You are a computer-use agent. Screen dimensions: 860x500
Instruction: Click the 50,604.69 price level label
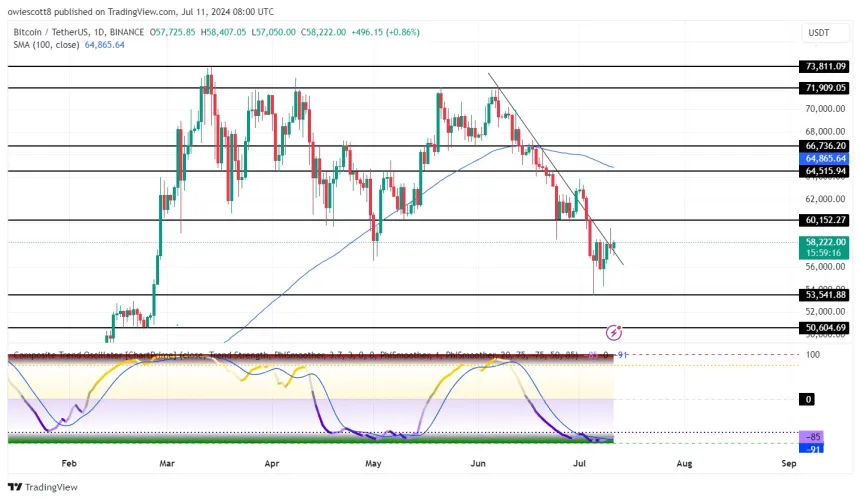pos(825,327)
